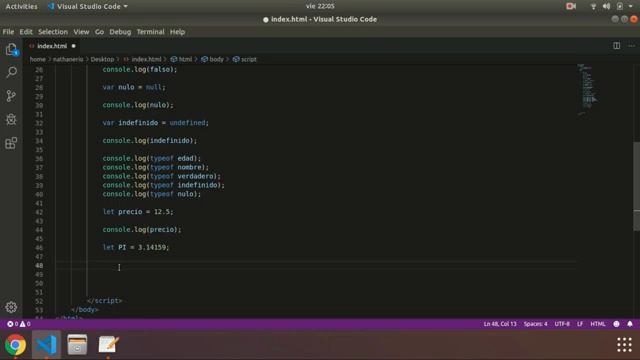
Task: Expand the home breadcrumb
Action: [38, 59]
